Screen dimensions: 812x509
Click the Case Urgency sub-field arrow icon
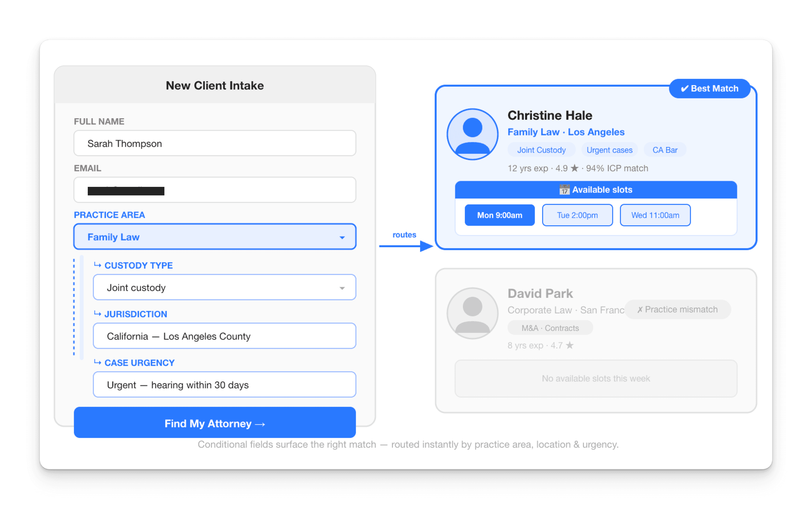pos(97,362)
